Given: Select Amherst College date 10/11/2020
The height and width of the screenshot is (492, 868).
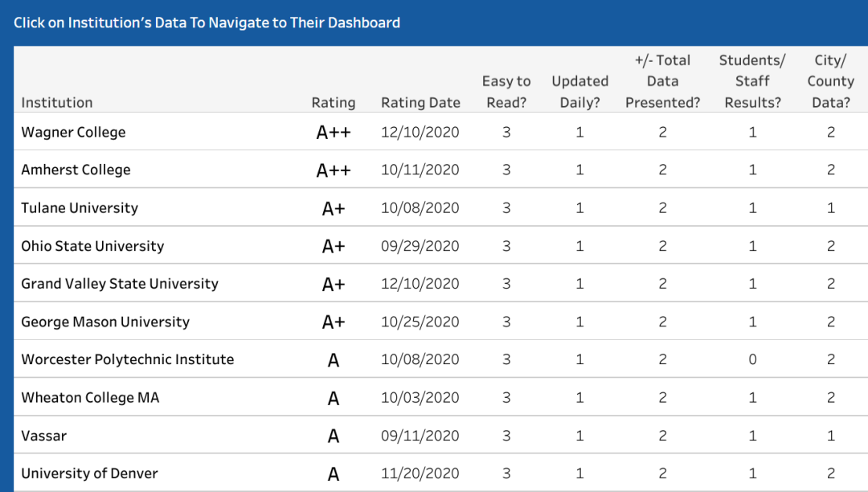Looking at the screenshot, I should click(x=420, y=170).
